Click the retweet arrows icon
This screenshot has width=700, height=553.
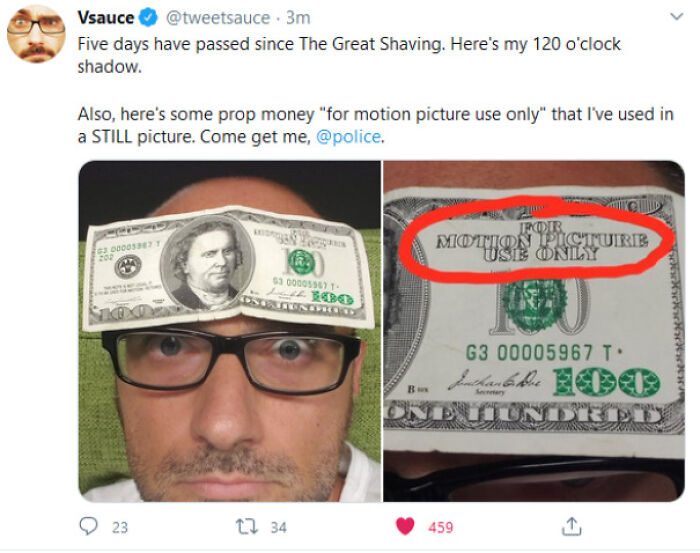coord(246,526)
